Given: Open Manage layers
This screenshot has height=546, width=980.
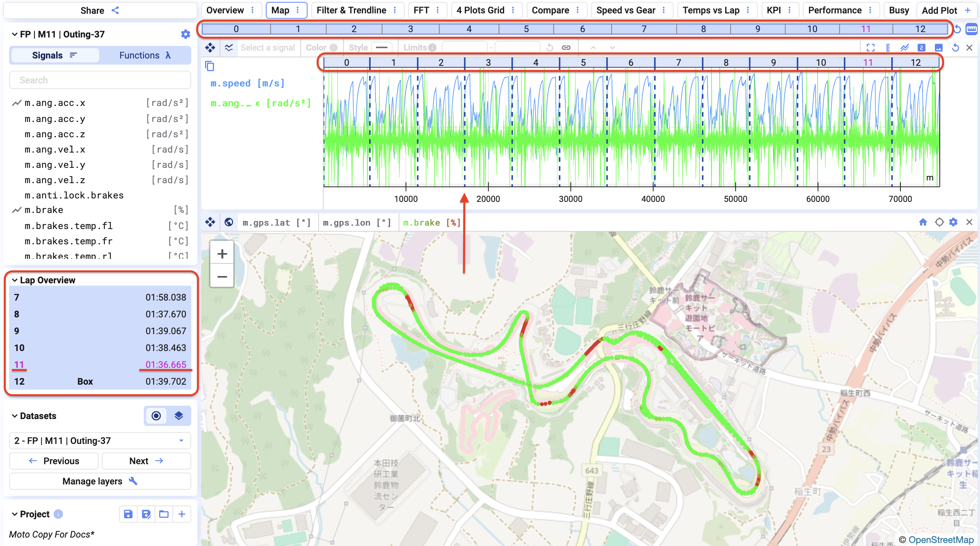Looking at the screenshot, I should (x=100, y=481).
